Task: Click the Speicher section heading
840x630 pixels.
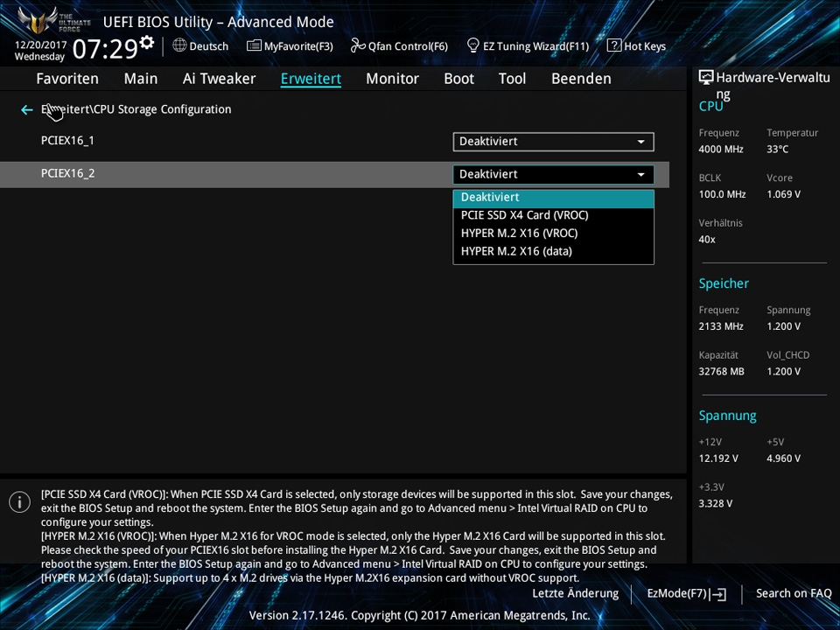Action: click(x=724, y=283)
